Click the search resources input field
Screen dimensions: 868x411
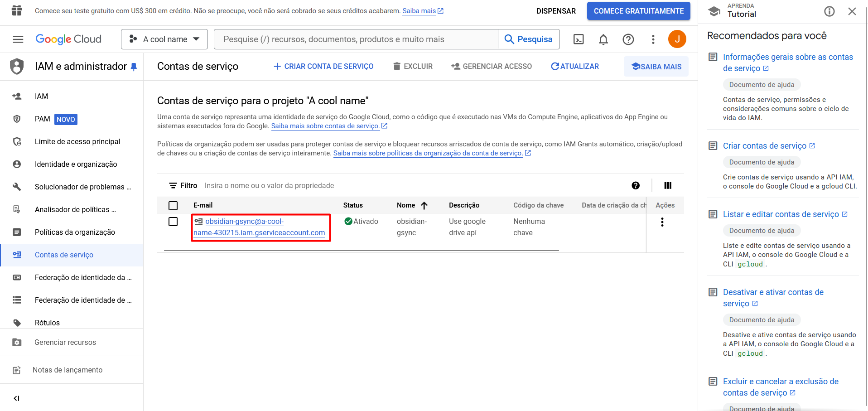(356, 39)
